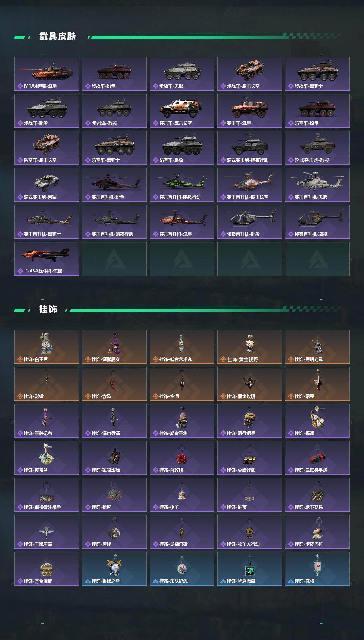Choose the 挂饰-麻将 mahjong tile charm
The image size is (364, 640).
(317, 569)
